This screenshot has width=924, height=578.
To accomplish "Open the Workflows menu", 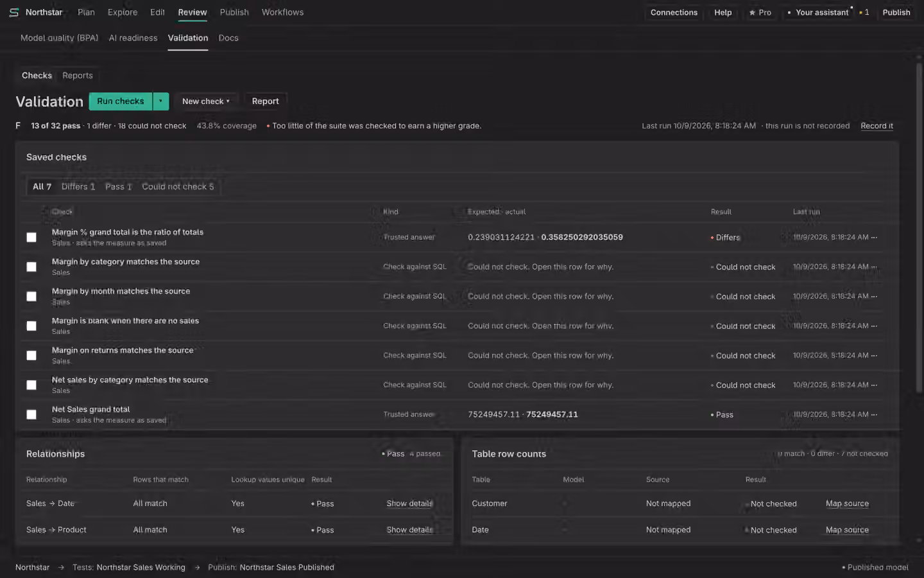I will pos(282,12).
